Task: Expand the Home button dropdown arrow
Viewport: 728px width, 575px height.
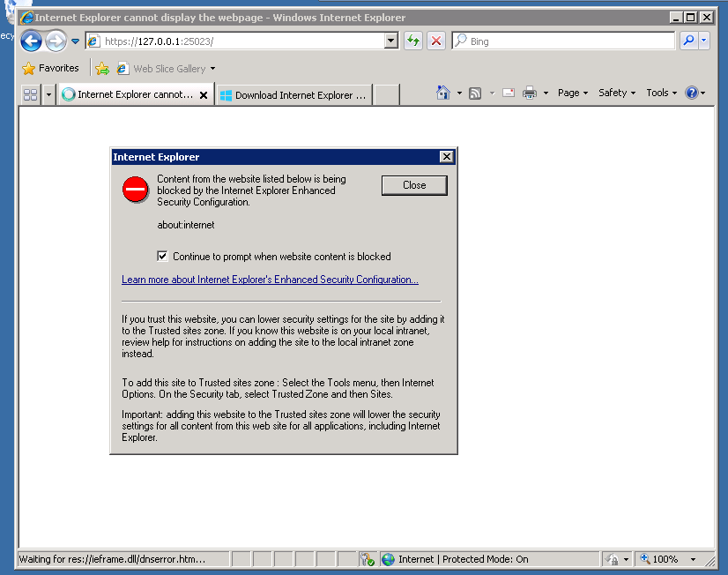Action: tap(460, 93)
